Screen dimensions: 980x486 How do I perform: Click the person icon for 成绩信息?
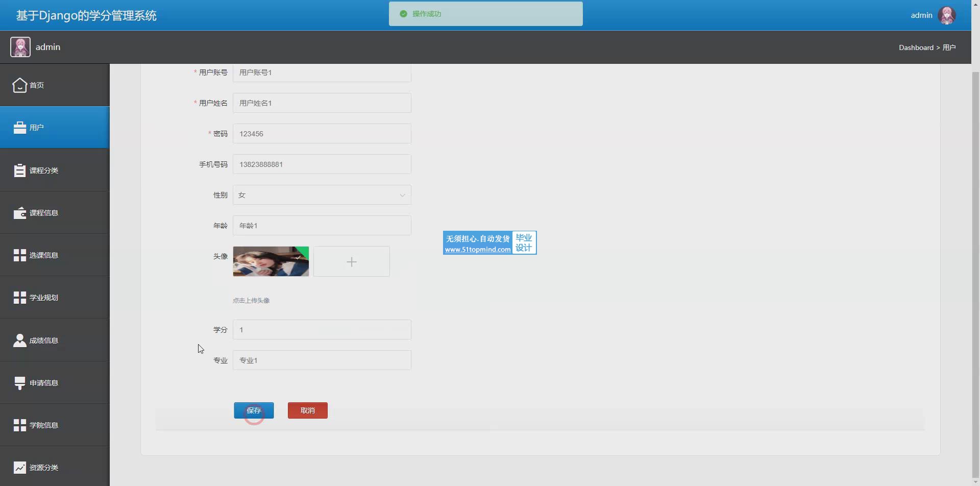pos(20,341)
